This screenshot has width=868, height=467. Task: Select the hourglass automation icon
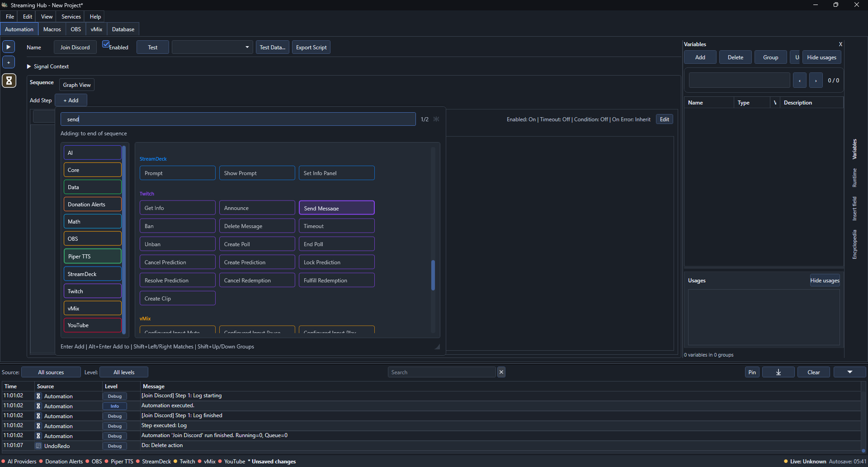pyautogui.click(x=9, y=81)
